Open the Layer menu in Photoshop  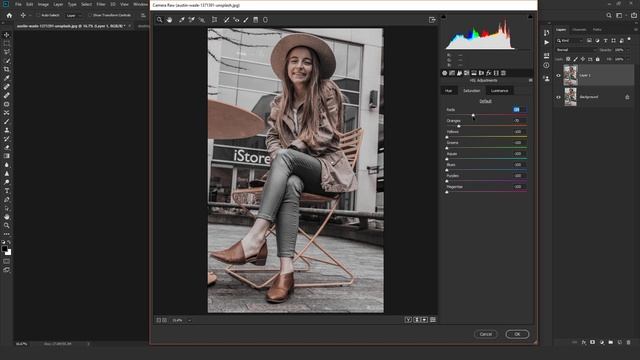tap(58, 4)
